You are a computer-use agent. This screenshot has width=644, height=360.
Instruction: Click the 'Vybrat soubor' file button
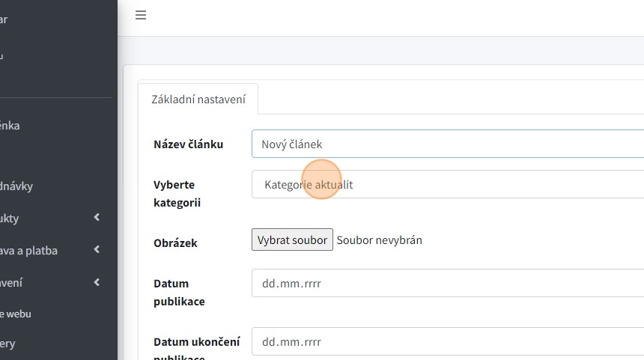click(292, 240)
